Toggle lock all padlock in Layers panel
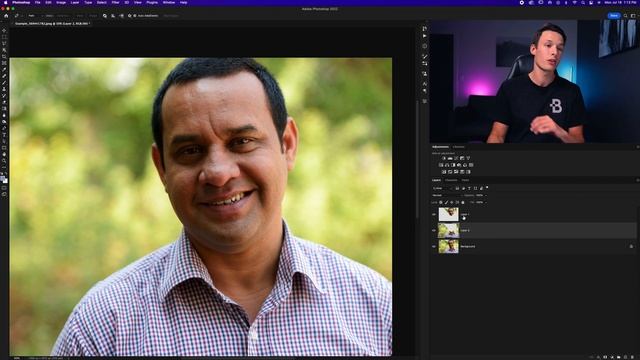This screenshot has width=640, height=360. click(x=462, y=202)
